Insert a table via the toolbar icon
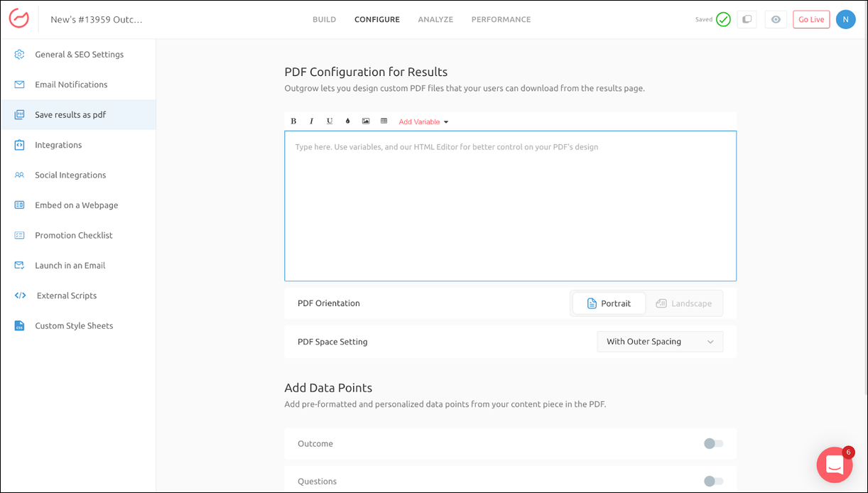Screen dimensions: 868x493 tap(384, 121)
